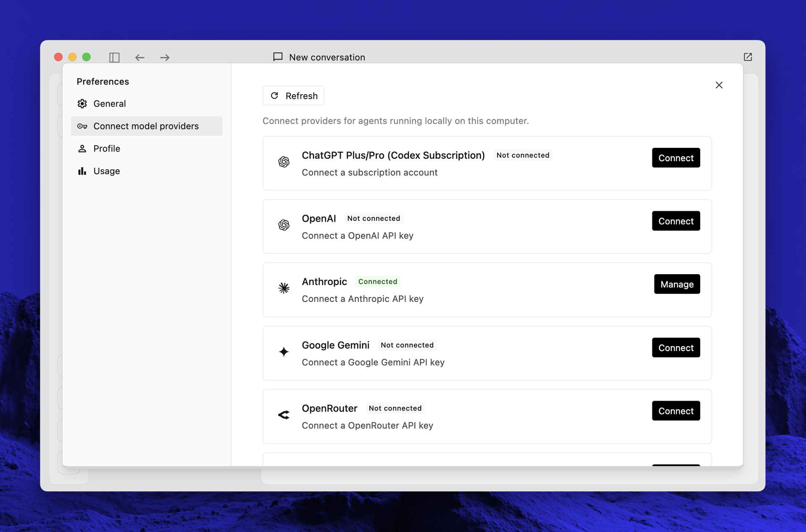Image resolution: width=806 pixels, height=532 pixels.
Task: Go back with the left arrow
Action: [x=140, y=58]
